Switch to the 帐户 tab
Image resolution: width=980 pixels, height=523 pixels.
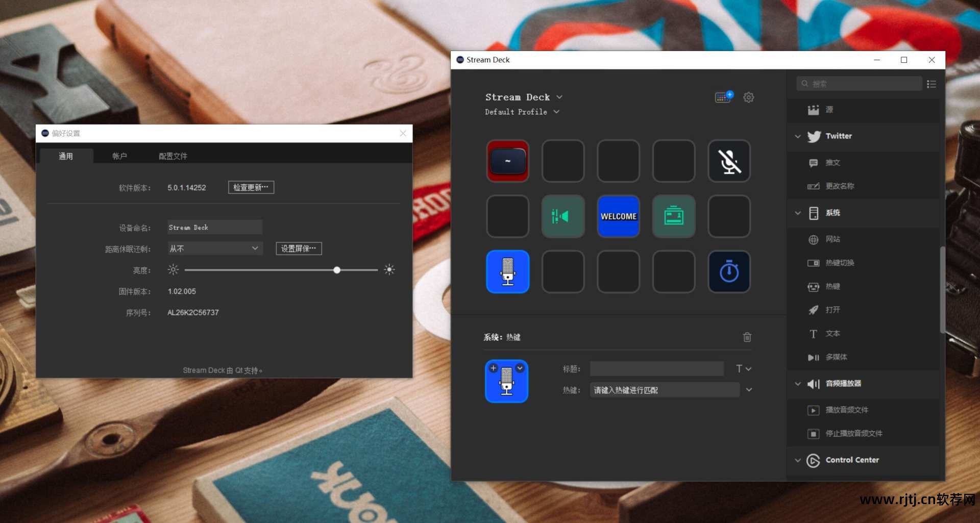pos(119,156)
